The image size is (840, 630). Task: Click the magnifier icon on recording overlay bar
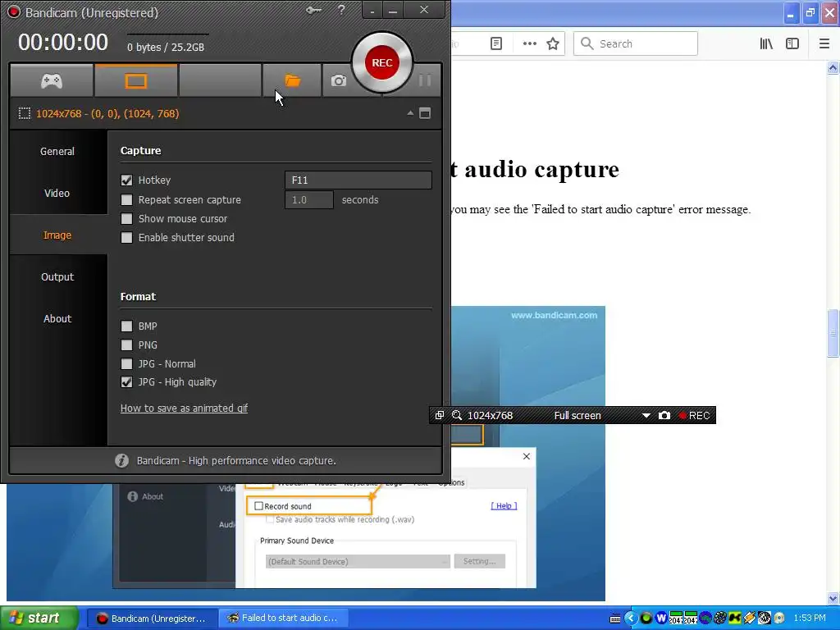pos(457,415)
